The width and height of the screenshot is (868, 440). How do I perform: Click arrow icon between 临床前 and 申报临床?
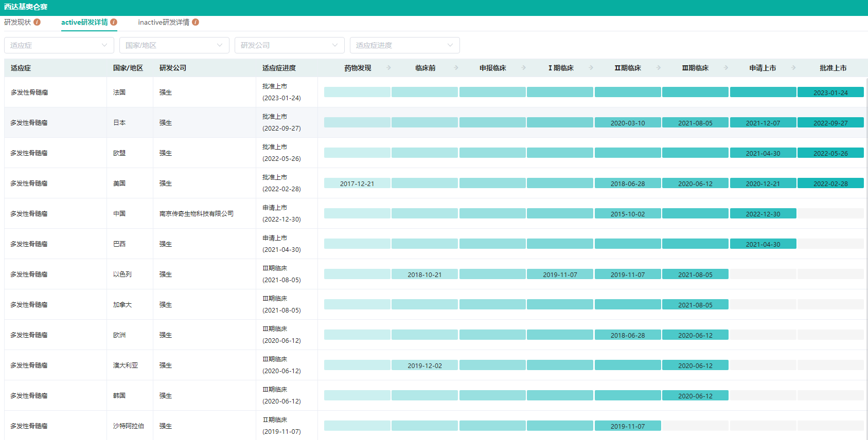point(456,67)
